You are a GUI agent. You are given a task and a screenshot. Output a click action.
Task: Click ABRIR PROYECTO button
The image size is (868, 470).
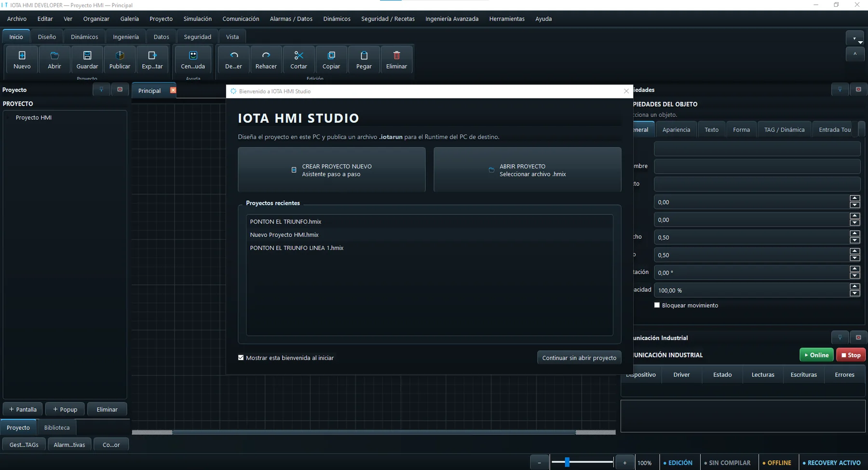pos(528,170)
